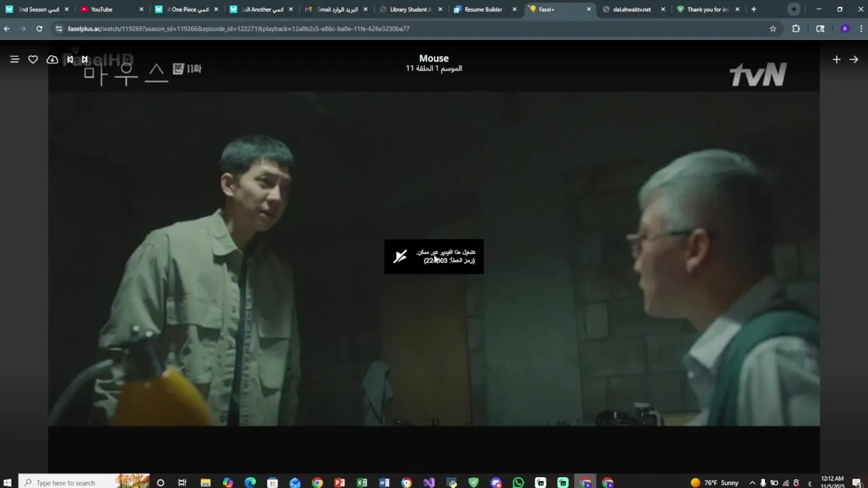Click the Mouse title text
The image size is (868, 488).
pyautogui.click(x=434, y=58)
